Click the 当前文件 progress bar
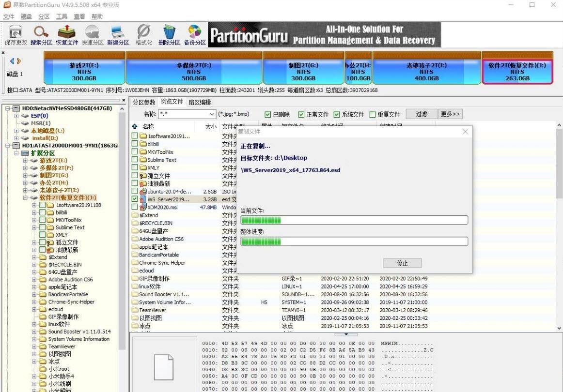This screenshot has height=392, width=563. tap(354, 220)
